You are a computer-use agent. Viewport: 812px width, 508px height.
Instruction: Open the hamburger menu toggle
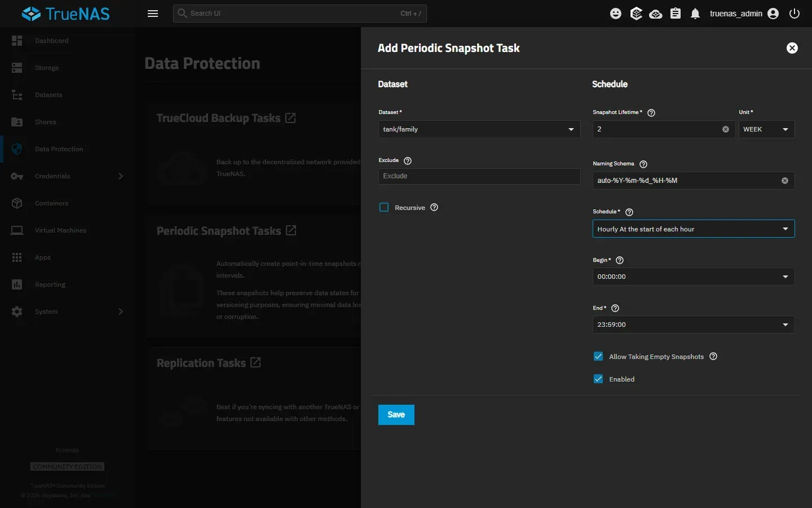pyautogui.click(x=153, y=14)
